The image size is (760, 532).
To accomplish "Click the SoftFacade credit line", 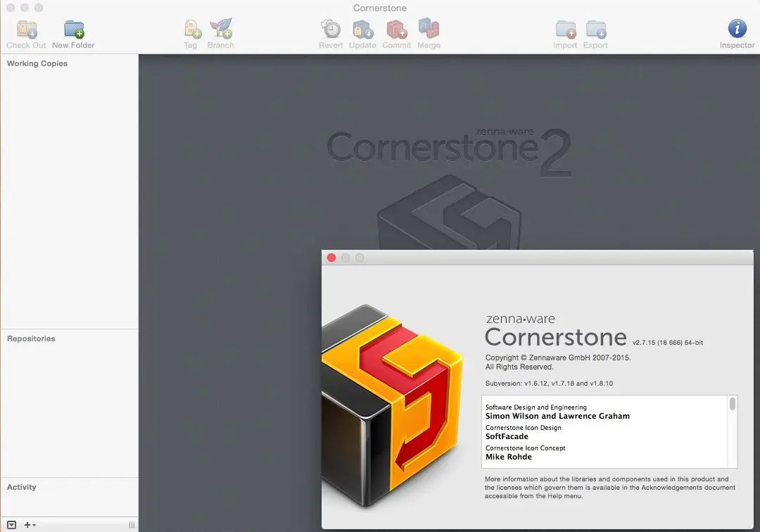I will (507, 436).
